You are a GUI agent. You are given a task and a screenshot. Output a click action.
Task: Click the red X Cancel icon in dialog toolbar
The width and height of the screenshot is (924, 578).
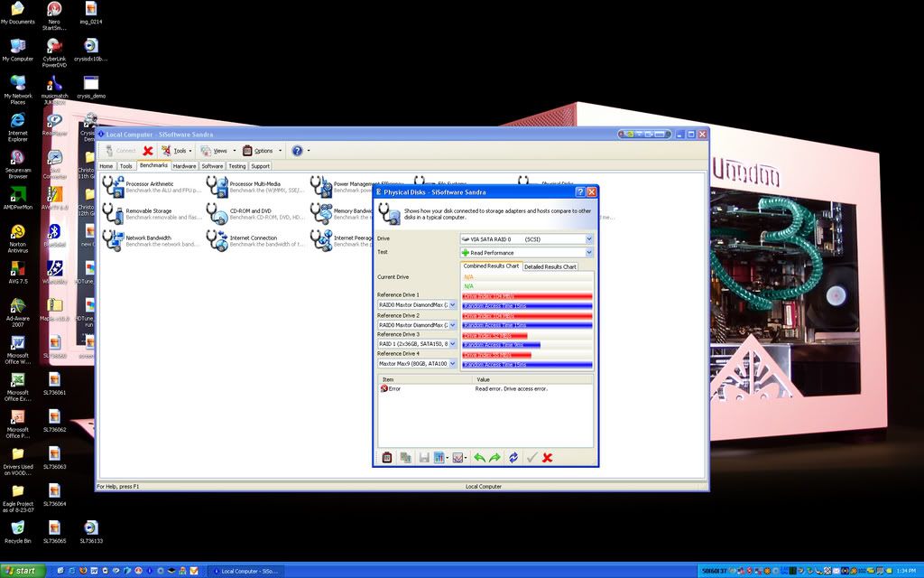click(x=548, y=458)
